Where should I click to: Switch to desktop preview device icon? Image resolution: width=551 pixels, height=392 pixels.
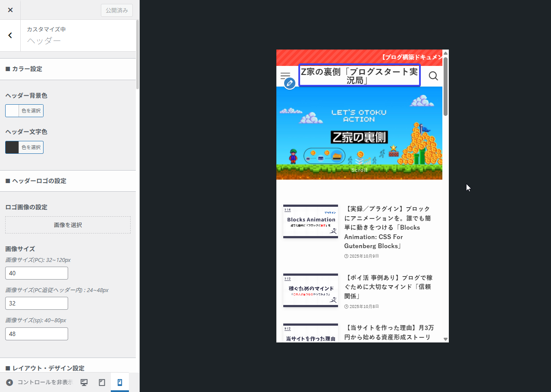[x=85, y=383]
